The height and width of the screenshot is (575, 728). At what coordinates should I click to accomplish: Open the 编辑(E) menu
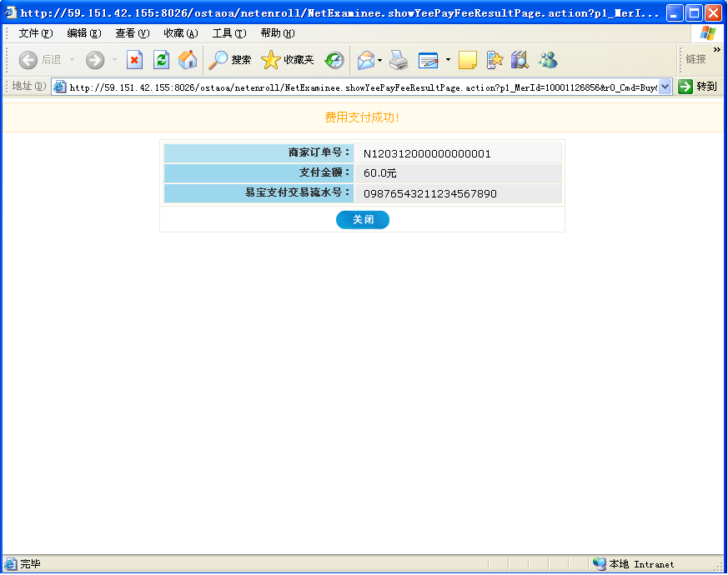coord(84,33)
